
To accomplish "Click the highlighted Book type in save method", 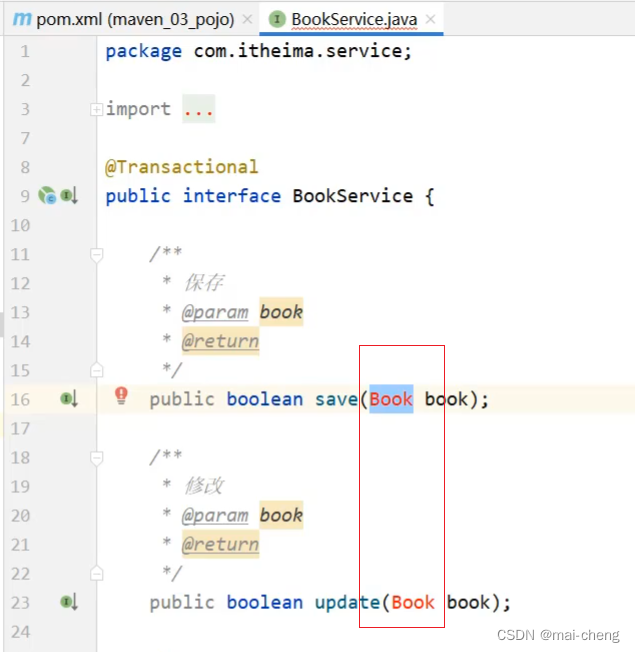I will pyautogui.click(x=391, y=399).
